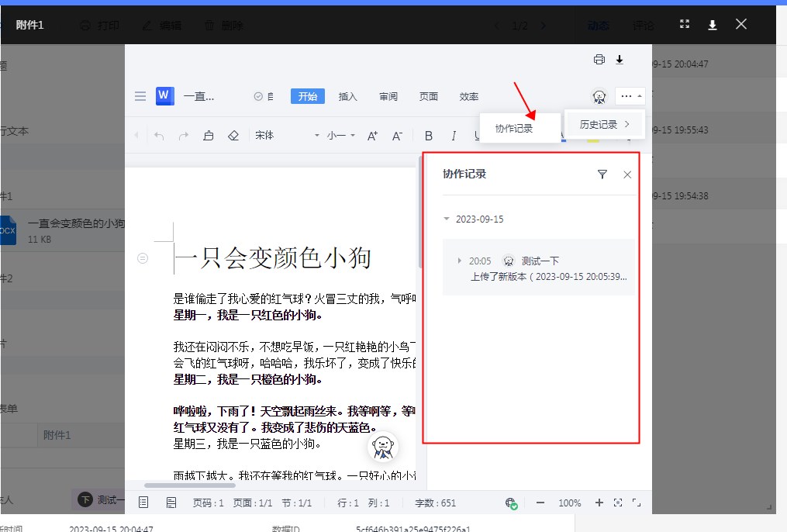Click the print icon above the document
Image resolution: width=787 pixels, height=532 pixels.
pyautogui.click(x=599, y=60)
